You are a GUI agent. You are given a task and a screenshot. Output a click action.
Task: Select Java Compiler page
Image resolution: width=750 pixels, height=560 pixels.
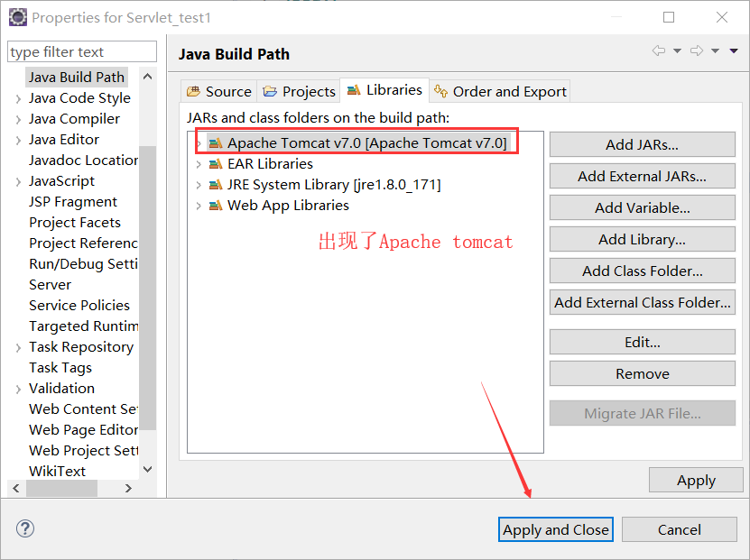(74, 118)
